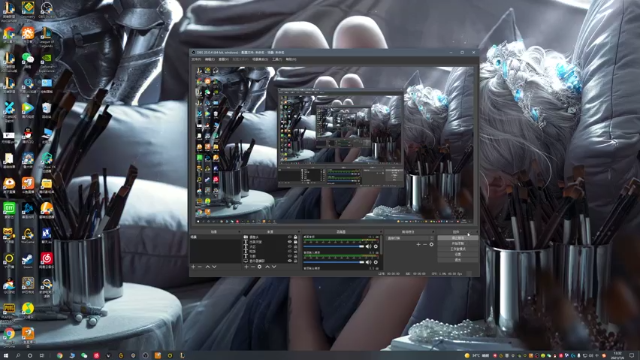Adjust the Mic/Aux volume slider

pyautogui.click(x=333, y=262)
